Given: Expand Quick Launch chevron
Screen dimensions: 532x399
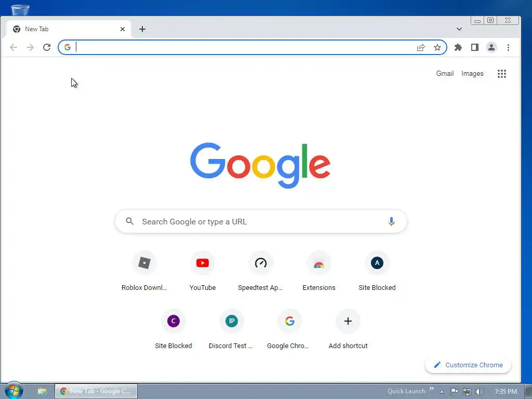Looking at the screenshot, I should coord(432,389).
